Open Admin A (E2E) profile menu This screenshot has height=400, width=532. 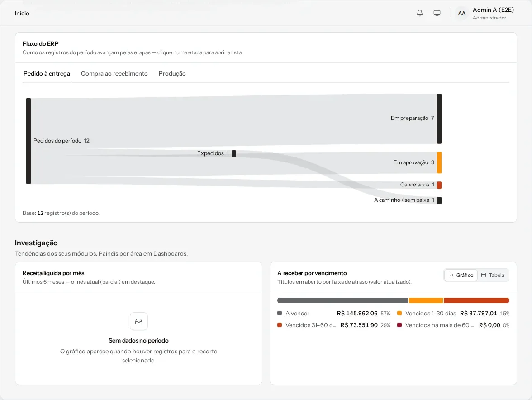(493, 13)
